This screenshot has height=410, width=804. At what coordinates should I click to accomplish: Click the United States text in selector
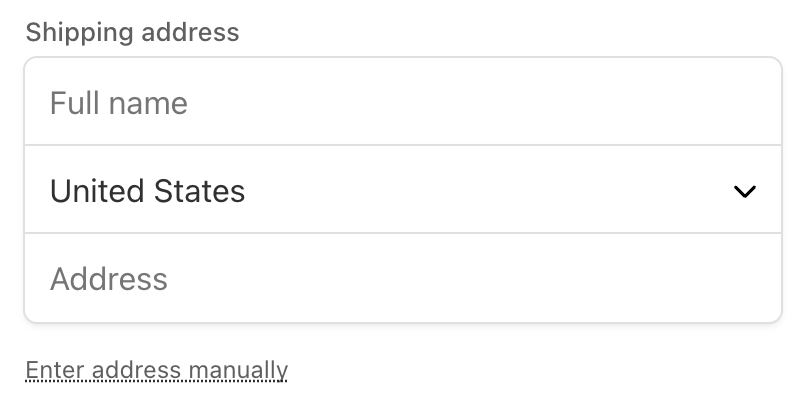pyautogui.click(x=147, y=190)
